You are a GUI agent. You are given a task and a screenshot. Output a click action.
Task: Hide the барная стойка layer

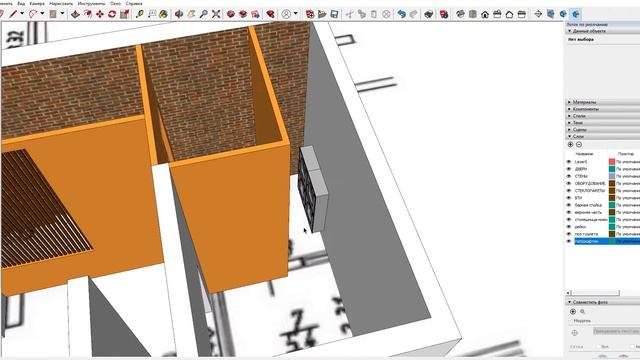click(x=569, y=205)
